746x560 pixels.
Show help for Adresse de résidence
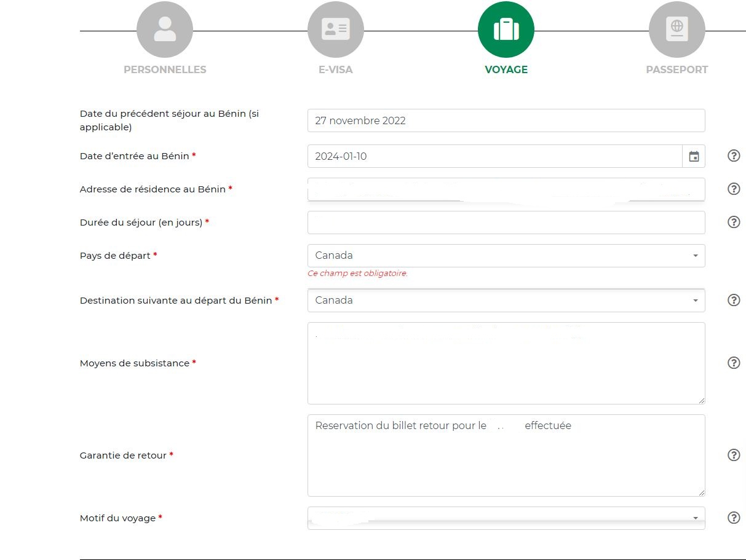(x=734, y=189)
